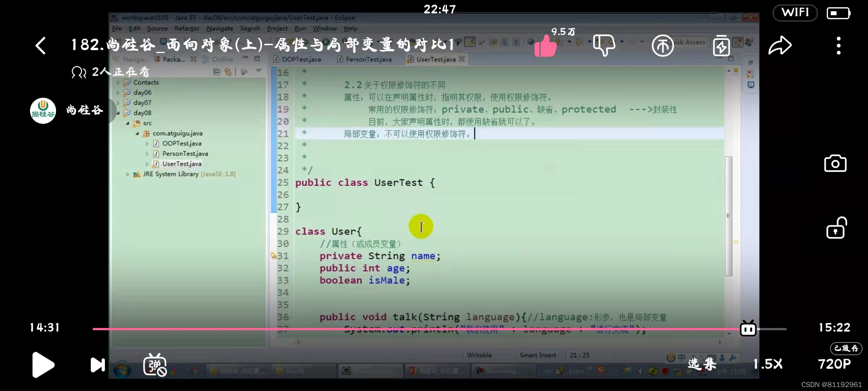Click the Eclipse editor vertical scrollbar
The image size is (868, 391).
(x=728, y=216)
